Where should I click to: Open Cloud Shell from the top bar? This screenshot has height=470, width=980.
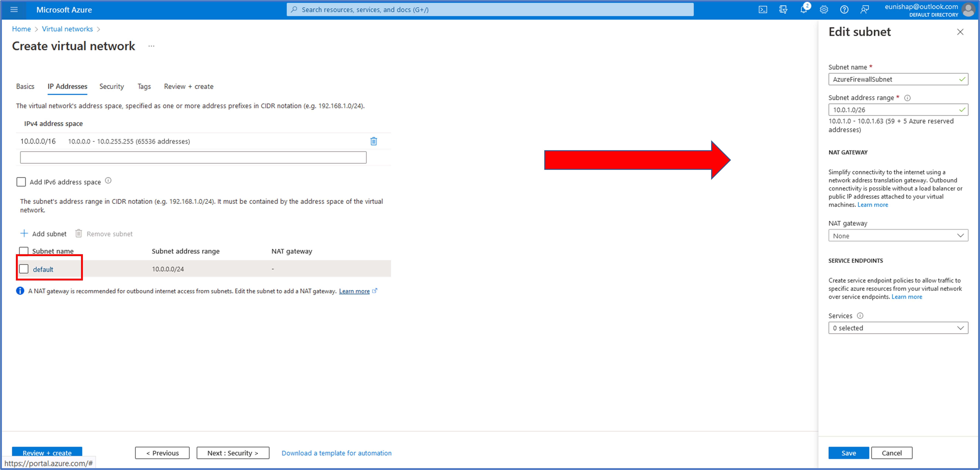point(763,9)
